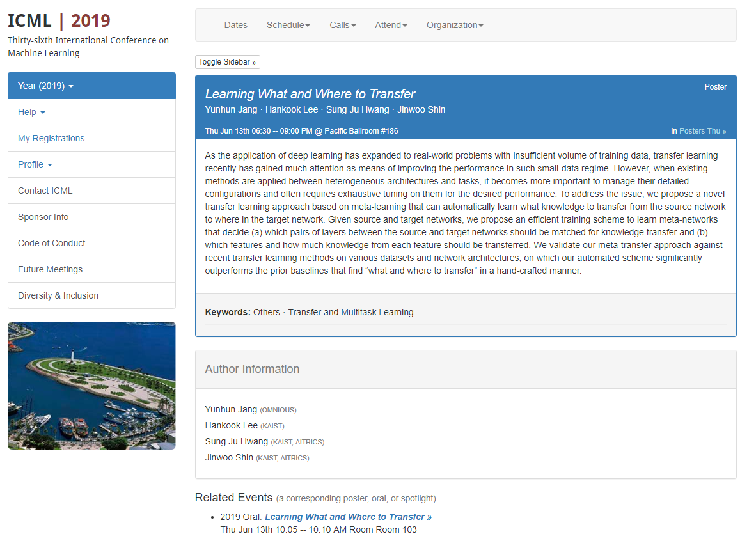Open the Attend dropdown menu
Viewport: 756px width, 541px height.
(391, 25)
